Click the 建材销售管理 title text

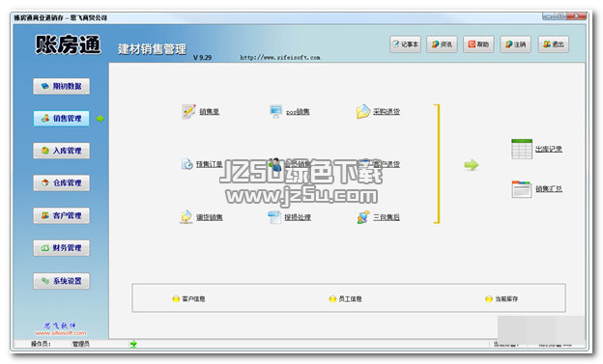[153, 49]
